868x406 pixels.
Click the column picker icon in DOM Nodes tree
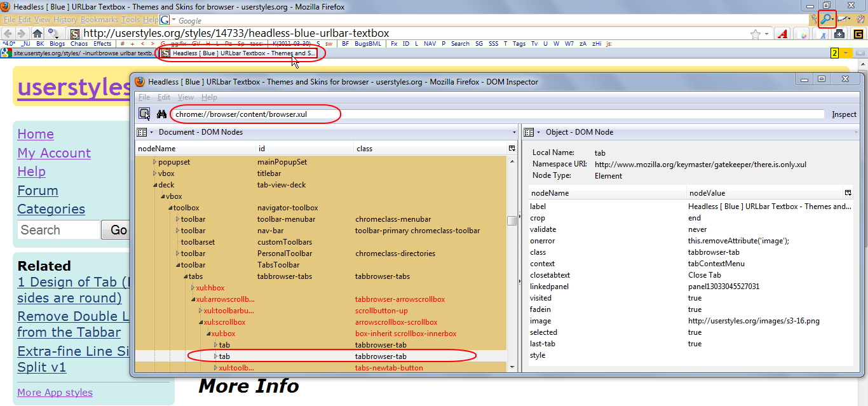[512, 148]
